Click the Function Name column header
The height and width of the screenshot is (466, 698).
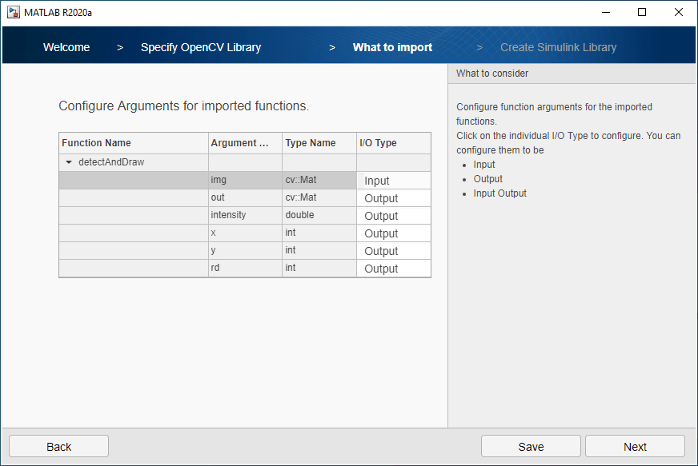point(133,143)
